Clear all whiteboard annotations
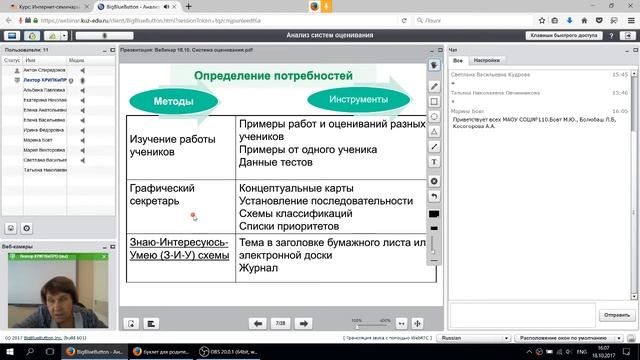The height and width of the screenshot is (360, 640). pos(434,181)
